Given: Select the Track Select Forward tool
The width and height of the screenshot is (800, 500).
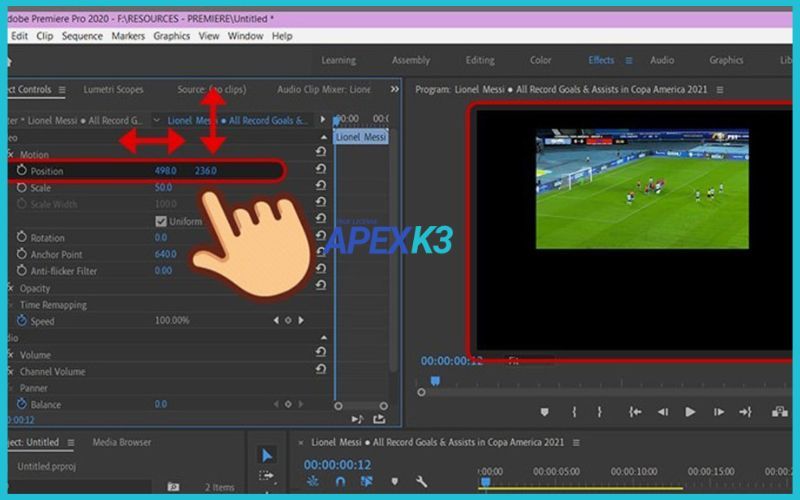Looking at the screenshot, I should (266, 476).
